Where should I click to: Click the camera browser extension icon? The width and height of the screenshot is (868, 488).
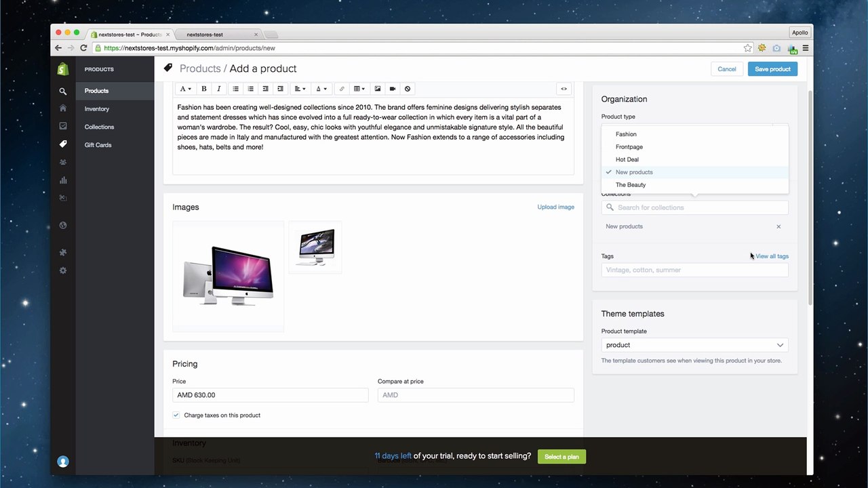click(x=776, y=48)
